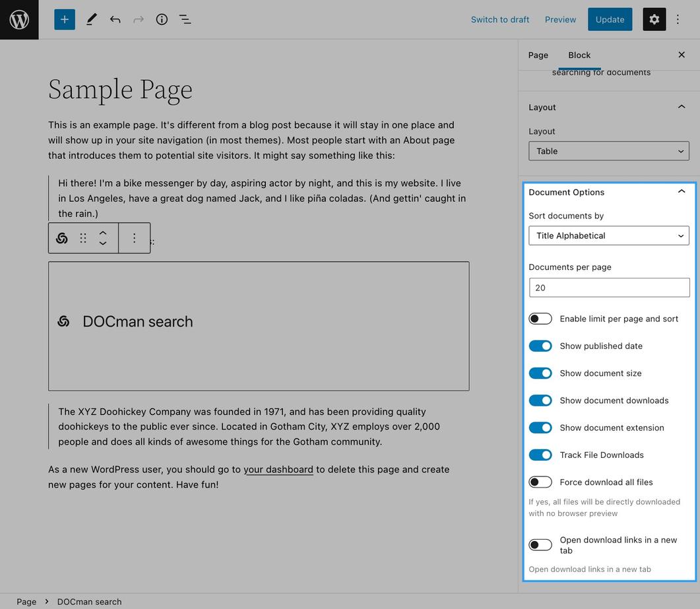Switch to the Page tab

[538, 55]
